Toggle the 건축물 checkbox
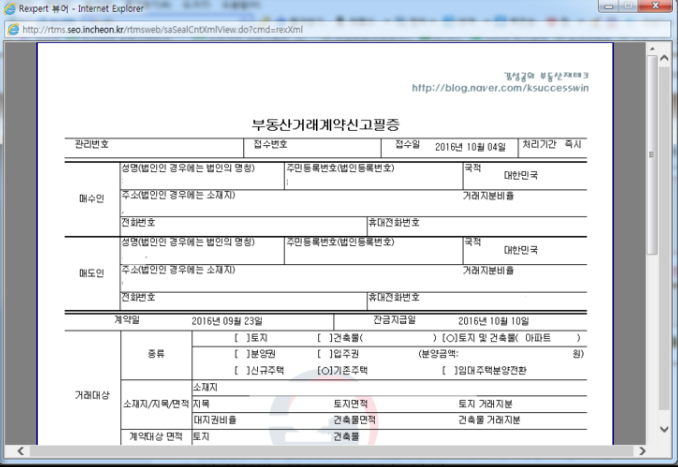The image size is (678, 467). [325, 338]
